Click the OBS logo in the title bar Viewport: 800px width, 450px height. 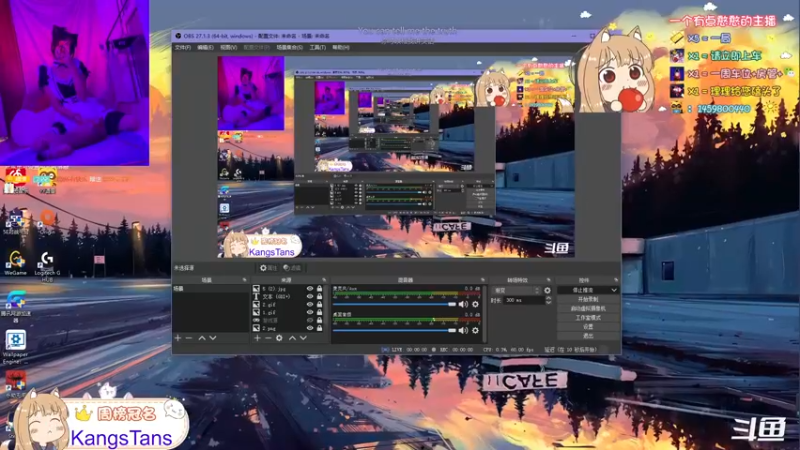pos(178,36)
